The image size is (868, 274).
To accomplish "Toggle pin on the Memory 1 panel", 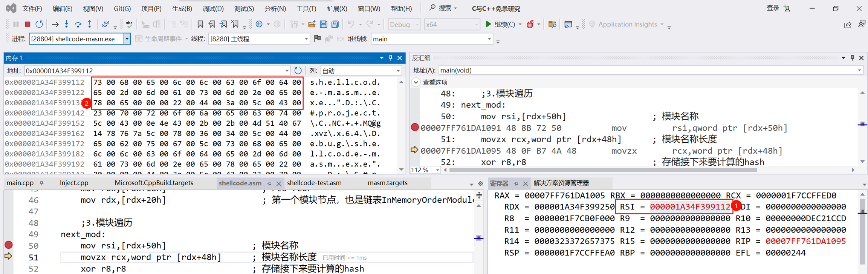I will coord(391,58).
